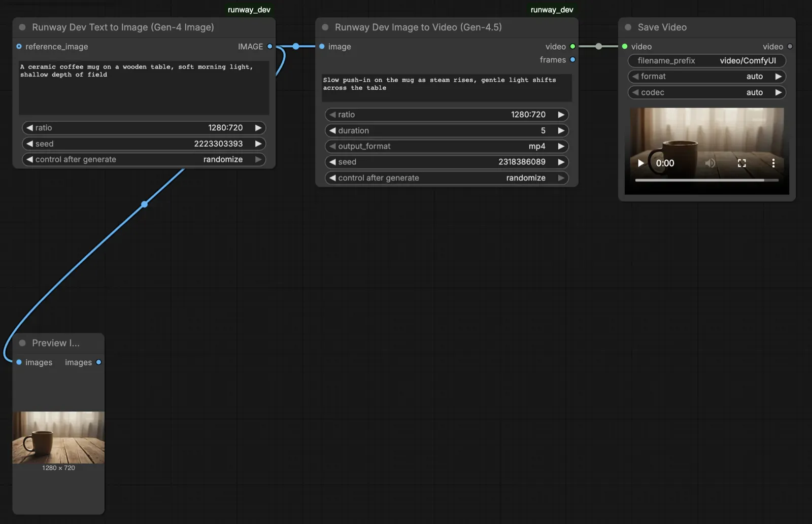Click the reference_image input socket
The height and width of the screenshot is (524, 812).
(x=19, y=47)
